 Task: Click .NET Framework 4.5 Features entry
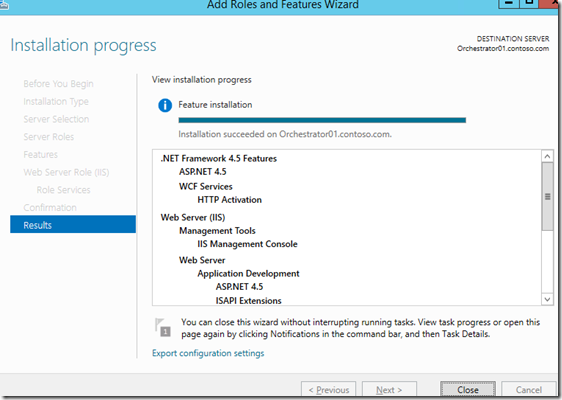click(219, 158)
